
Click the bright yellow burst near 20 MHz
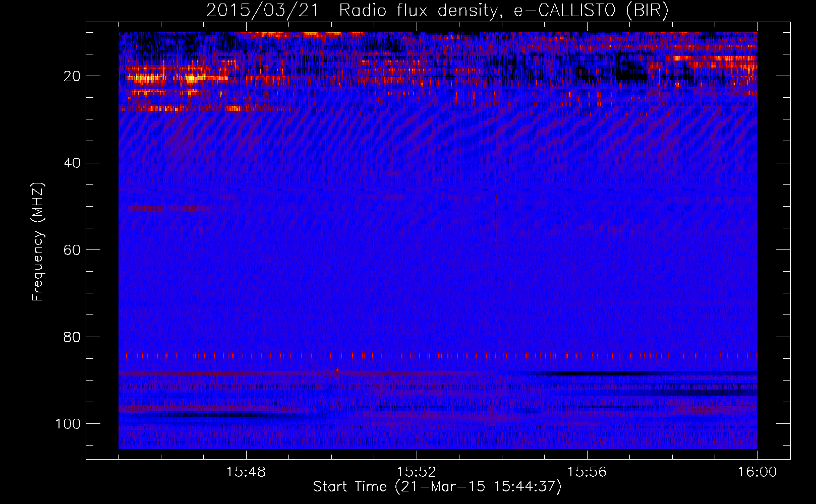(146, 78)
